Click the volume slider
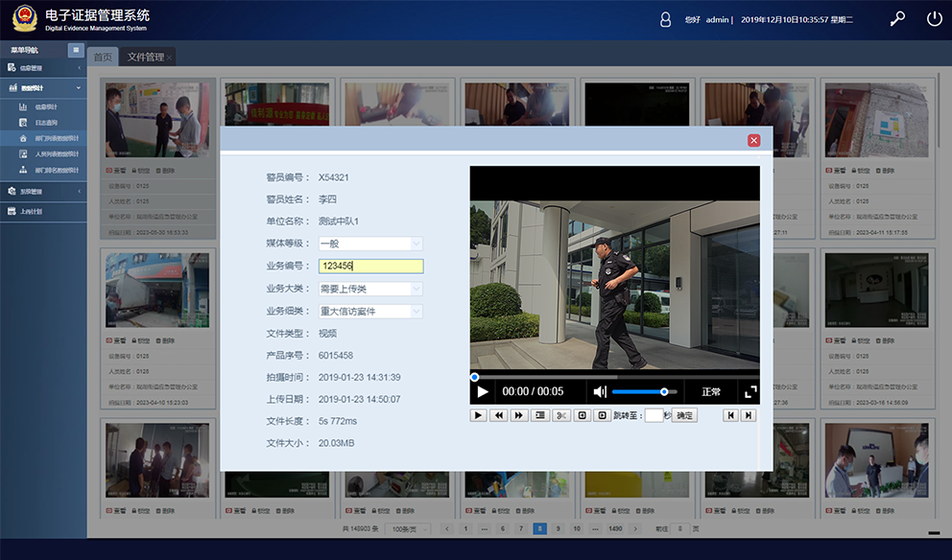 click(644, 392)
